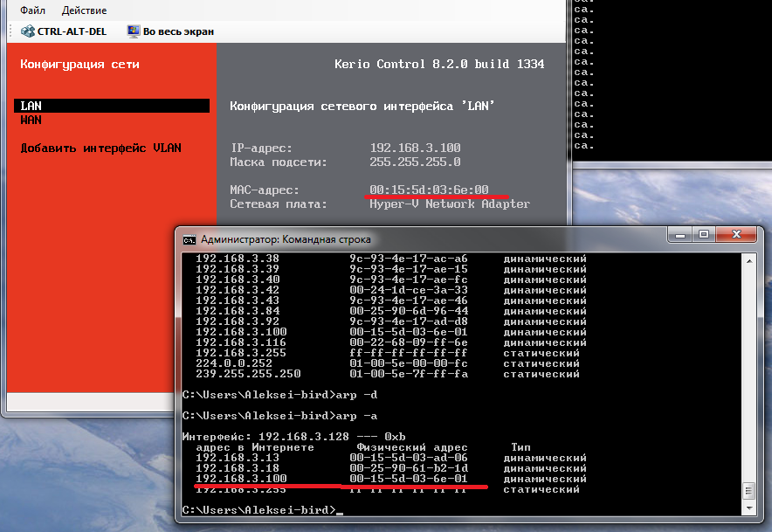Click the Интерфейс: 192.168.3.128 line
Screen dimensions: 772x532
pyautogui.click(x=294, y=437)
